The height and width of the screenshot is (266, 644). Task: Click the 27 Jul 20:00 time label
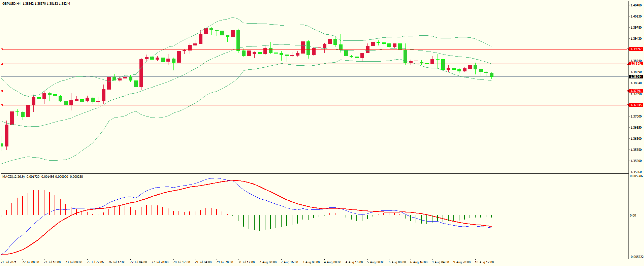click(160, 262)
